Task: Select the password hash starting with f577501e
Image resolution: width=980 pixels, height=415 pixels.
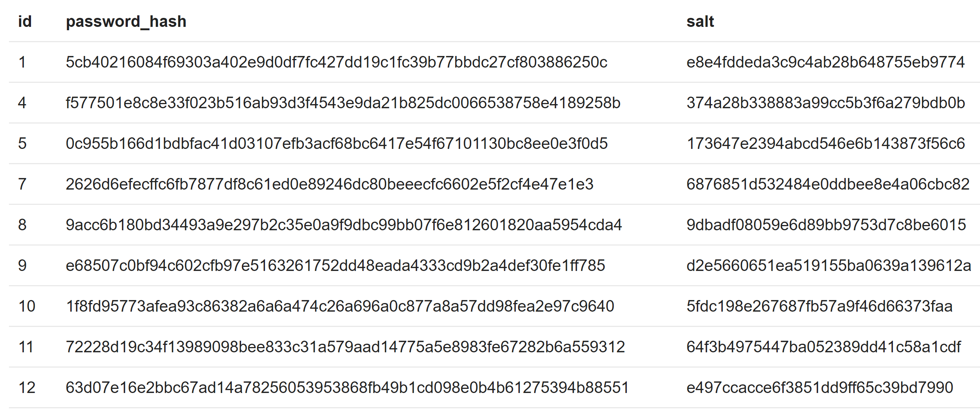Action: [343, 103]
